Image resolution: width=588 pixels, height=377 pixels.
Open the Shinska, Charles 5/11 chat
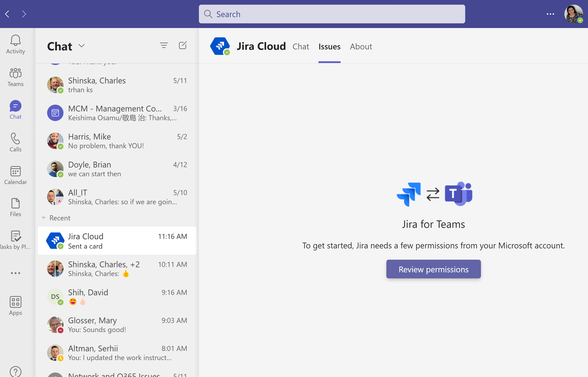pos(117,85)
